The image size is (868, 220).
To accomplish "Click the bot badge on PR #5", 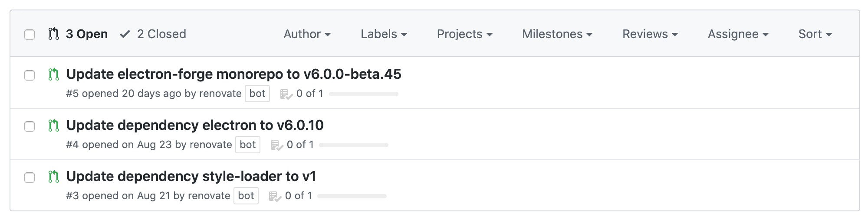I will (x=257, y=94).
